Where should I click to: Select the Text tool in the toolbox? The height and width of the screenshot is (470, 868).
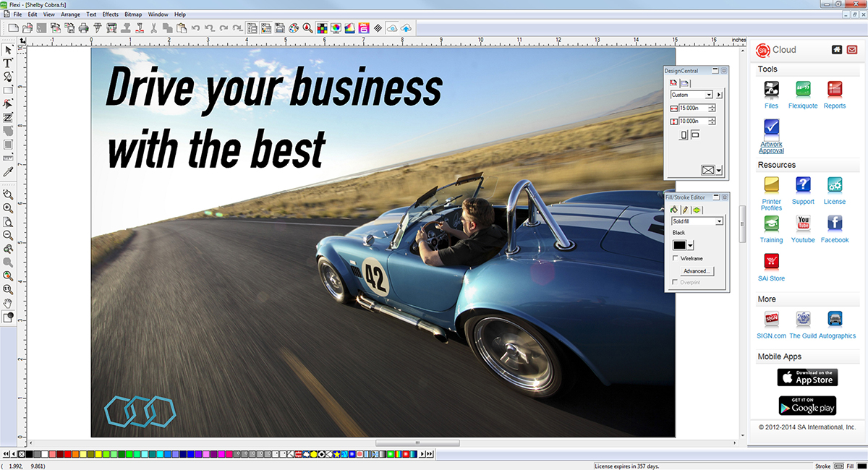(x=8, y=63)
